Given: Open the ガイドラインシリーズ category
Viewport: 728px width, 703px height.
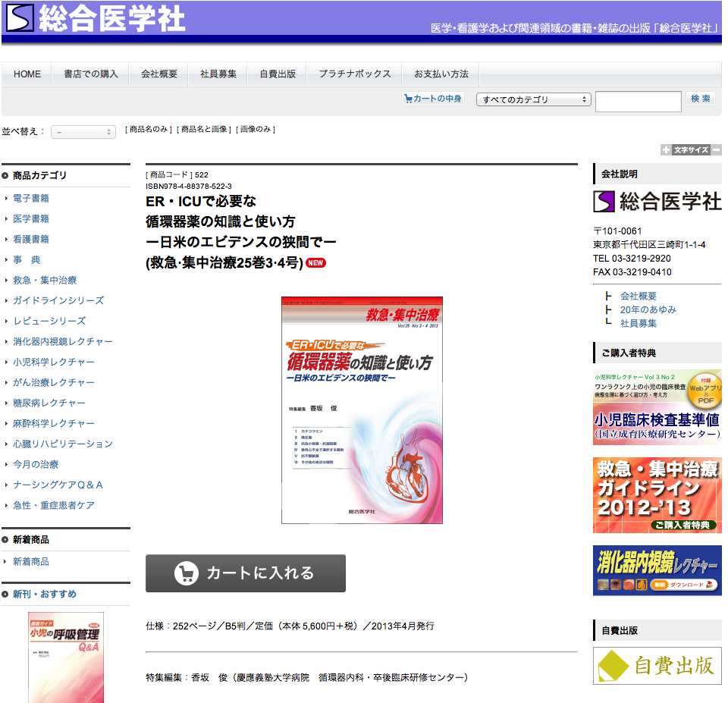Looking at the screenshot, I should pos(58,300).
